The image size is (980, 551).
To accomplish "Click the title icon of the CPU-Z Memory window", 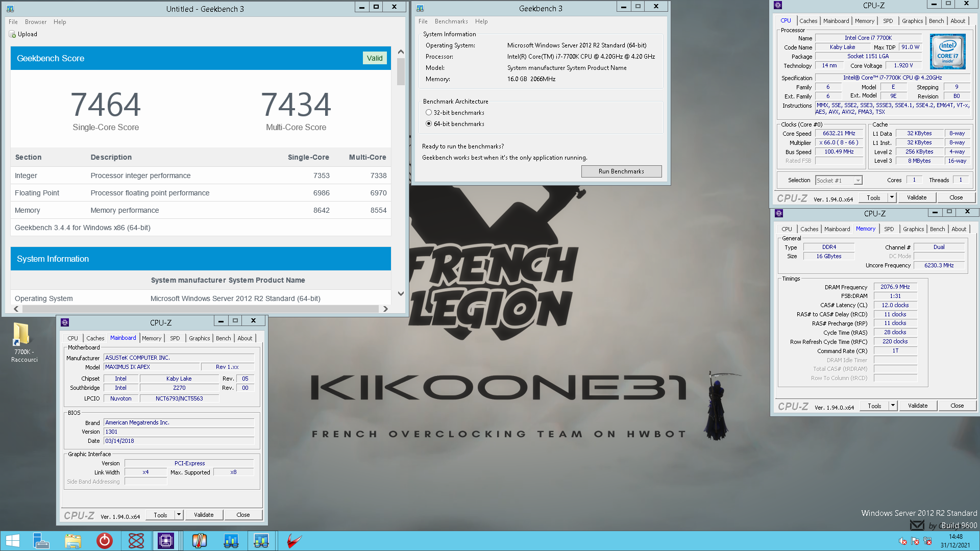I will pyautogui.click(x=779, y=213).
